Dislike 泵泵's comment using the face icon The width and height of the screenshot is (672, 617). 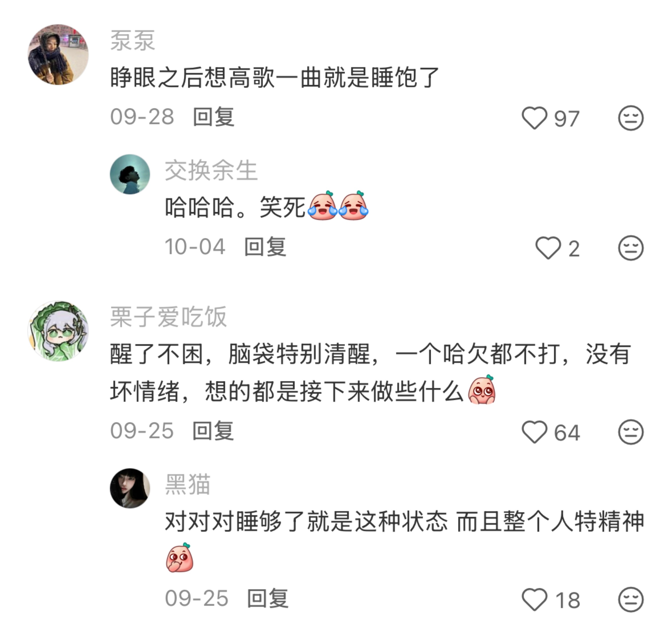click(631, 118)
